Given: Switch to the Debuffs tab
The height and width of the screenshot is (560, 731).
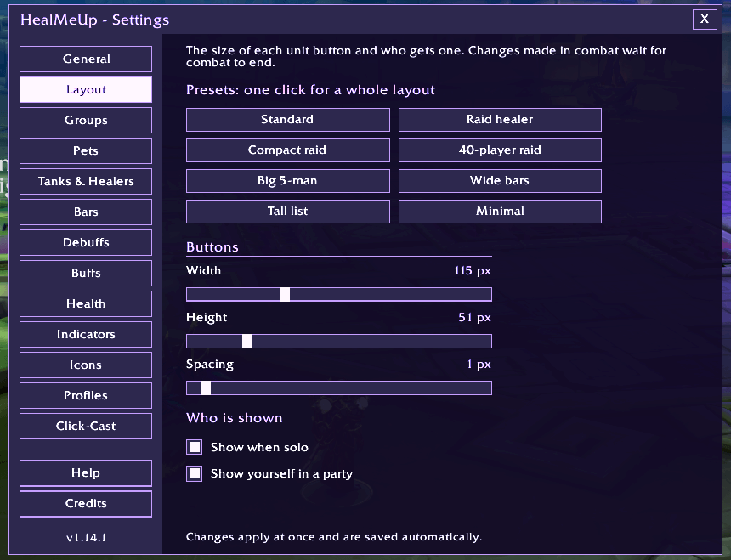Looking at the screenshot, I should click(86, 243).
